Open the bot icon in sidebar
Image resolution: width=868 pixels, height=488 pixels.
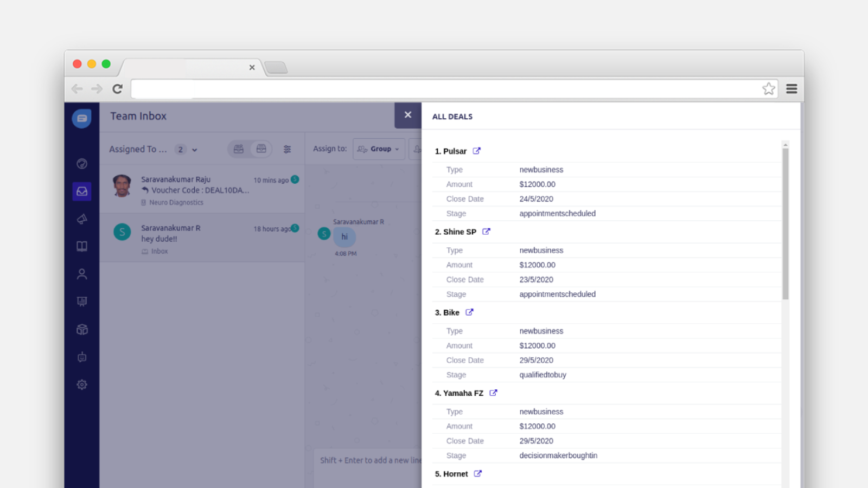82,357
